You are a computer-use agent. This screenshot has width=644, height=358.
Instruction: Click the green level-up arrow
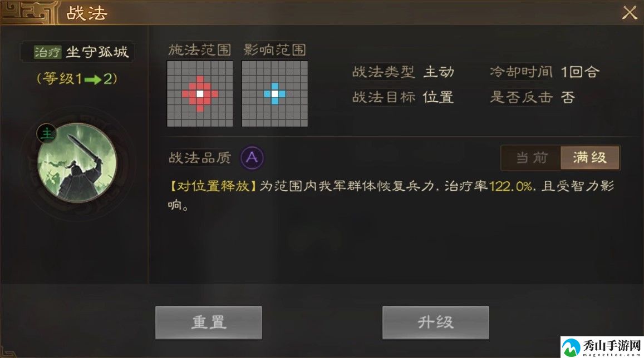click(93, 79)
